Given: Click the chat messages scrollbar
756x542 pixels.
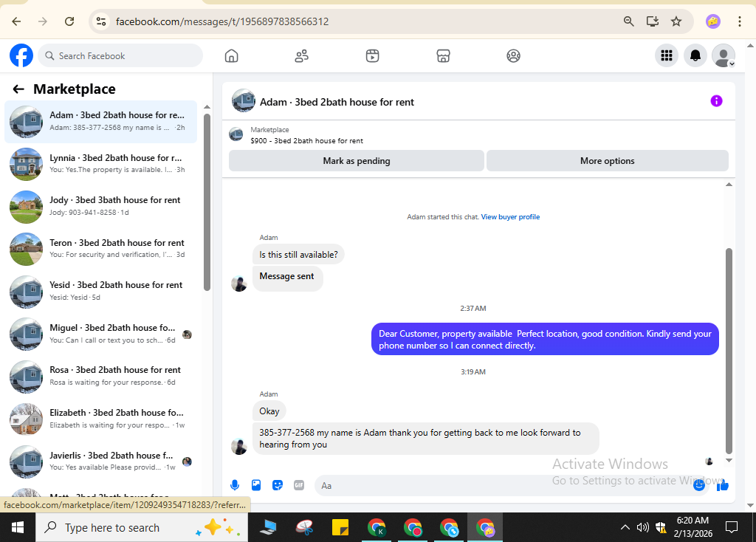Looking at the screenshot, I should point(729,351).
